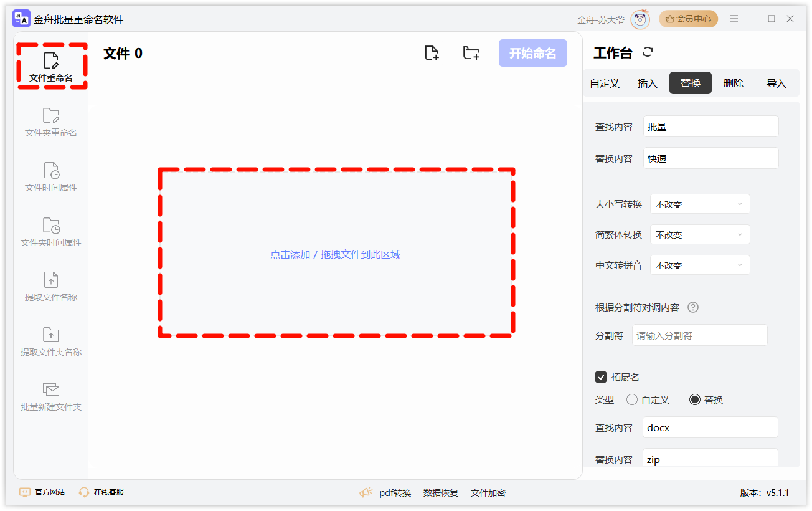The image size is (812, 511).
Task: Open 文件夹时间属性 in the sidebar
Action: coord(51,232)
